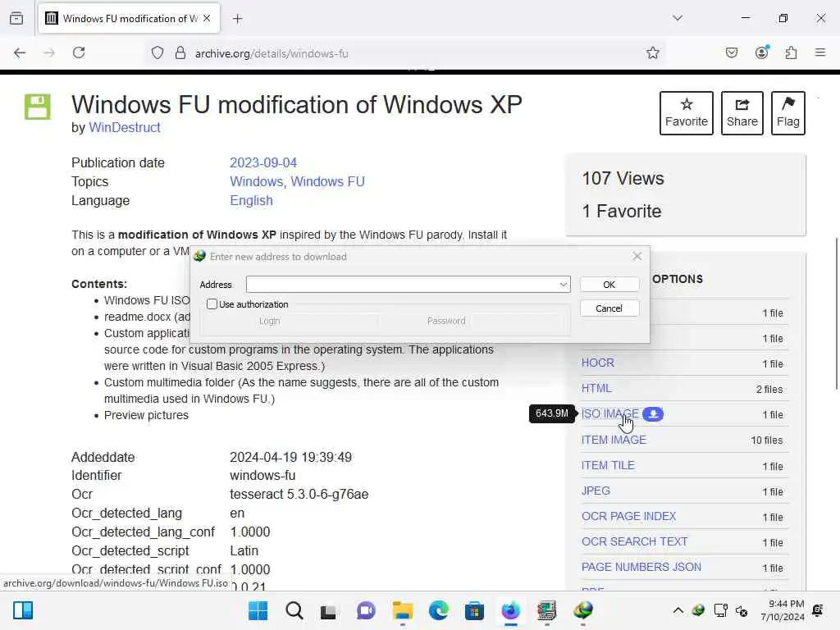The height and width of the screenshot is (630, 840).
Task: Save page to Pocket
Action: click(x=732, y=52)
